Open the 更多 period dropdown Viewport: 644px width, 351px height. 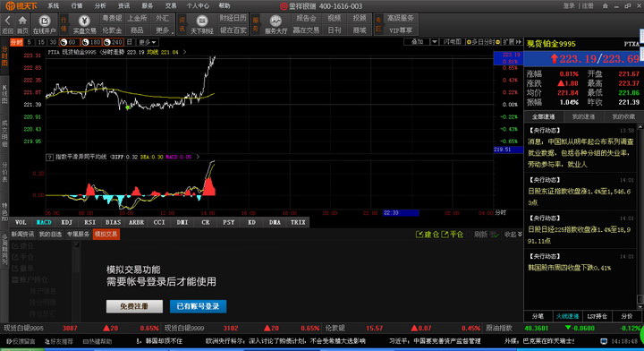click(147, 42)
